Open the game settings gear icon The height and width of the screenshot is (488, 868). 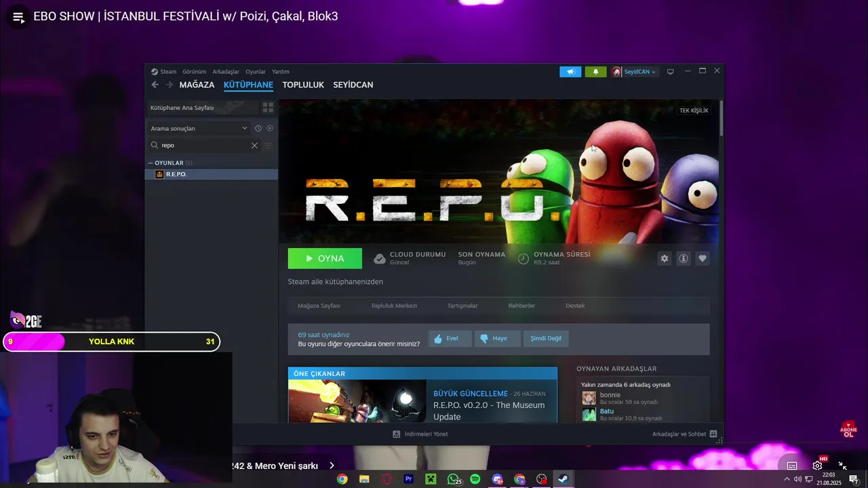tap(665, 258)
